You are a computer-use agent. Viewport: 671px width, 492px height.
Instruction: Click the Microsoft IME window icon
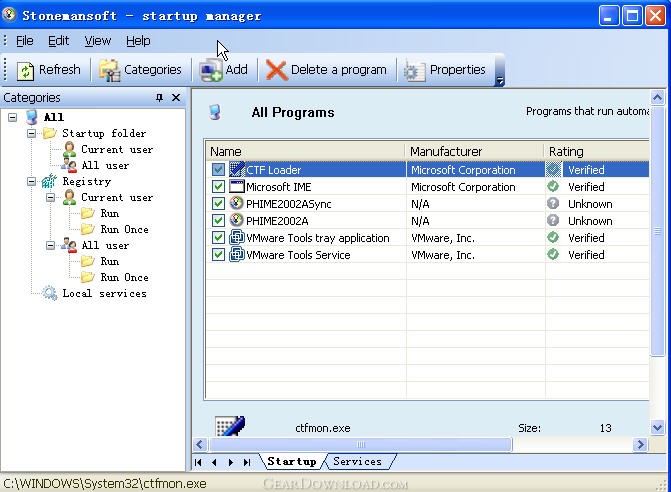pos(237,187)
